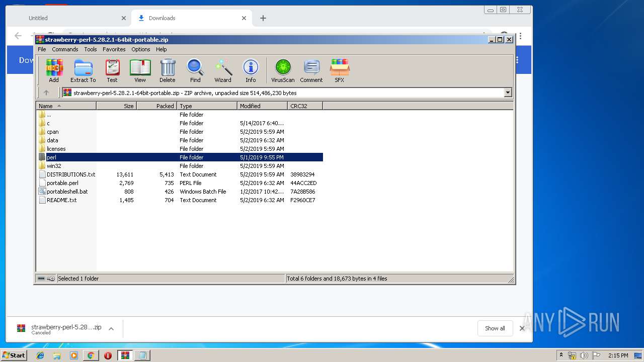This screenshot has height=362, width=644.
Task: Sort list by Modified column header
Action: pos(262,106)
